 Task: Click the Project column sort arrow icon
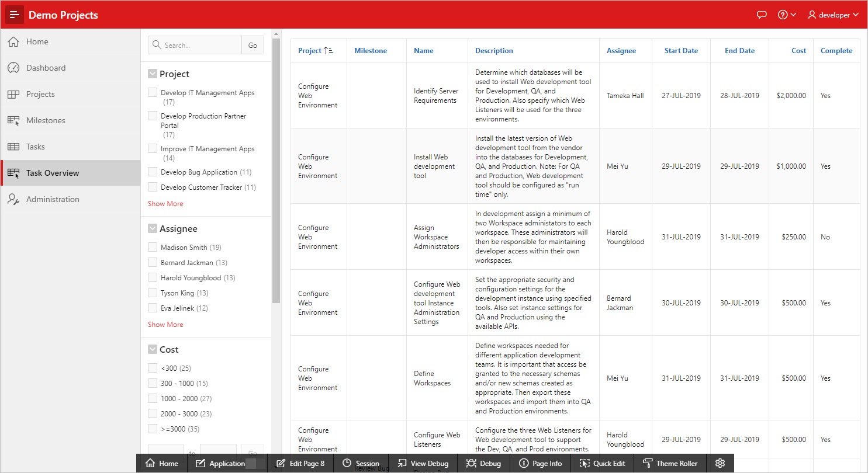[x=328, y=51]
